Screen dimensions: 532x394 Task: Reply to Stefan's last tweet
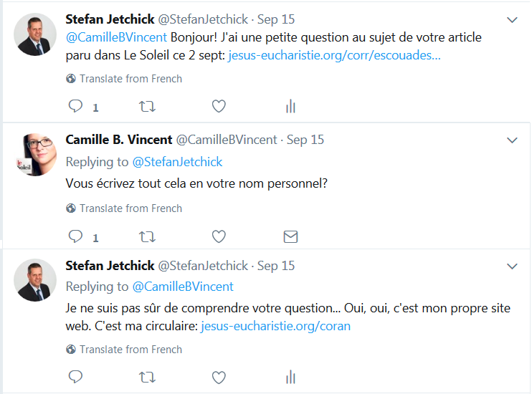pos(75,377)
